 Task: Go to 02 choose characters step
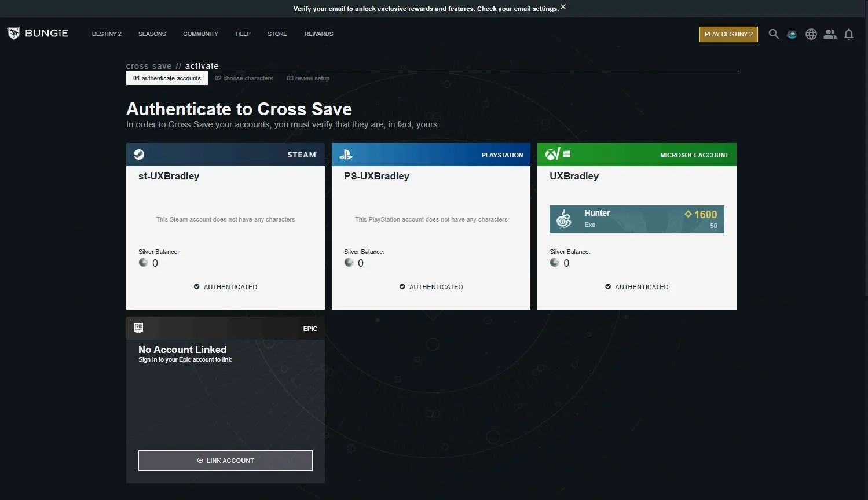coord(244,78)
